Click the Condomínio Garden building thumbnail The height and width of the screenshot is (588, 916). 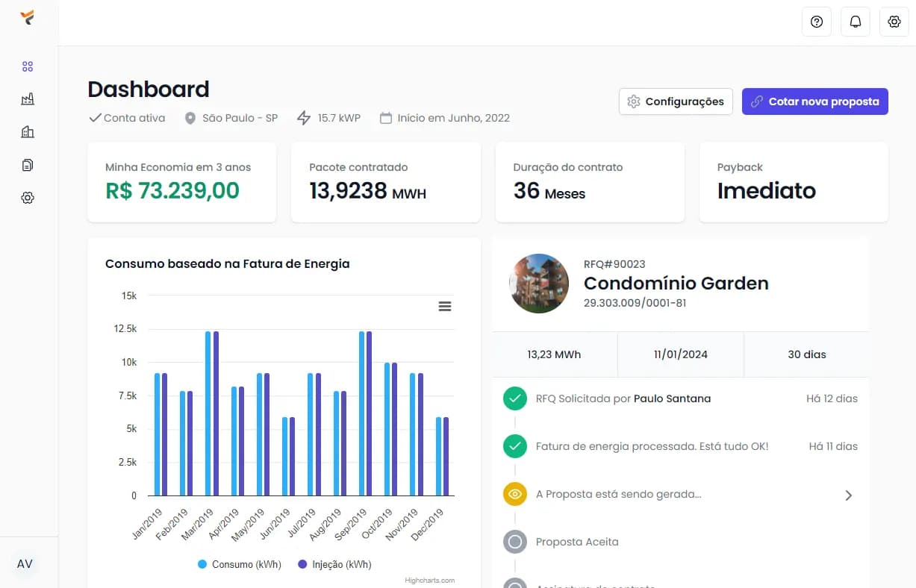point(539,284)
